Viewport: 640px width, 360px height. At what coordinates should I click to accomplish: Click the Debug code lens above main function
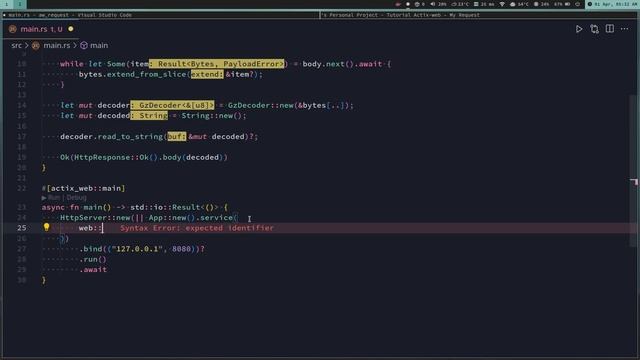point(76,198)
